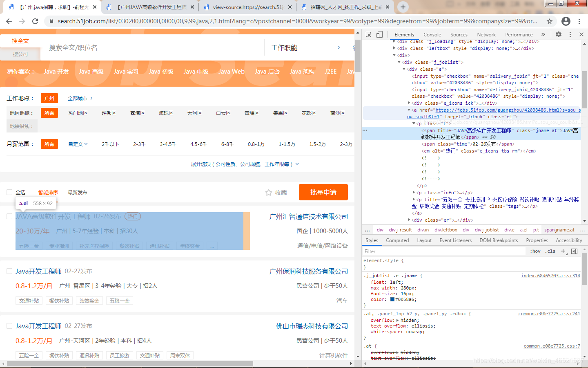Screen dimensions: 588x368
Task: Click the Java 高级 suggestion link
Action: pyautogui.click(x=91, y=72)
